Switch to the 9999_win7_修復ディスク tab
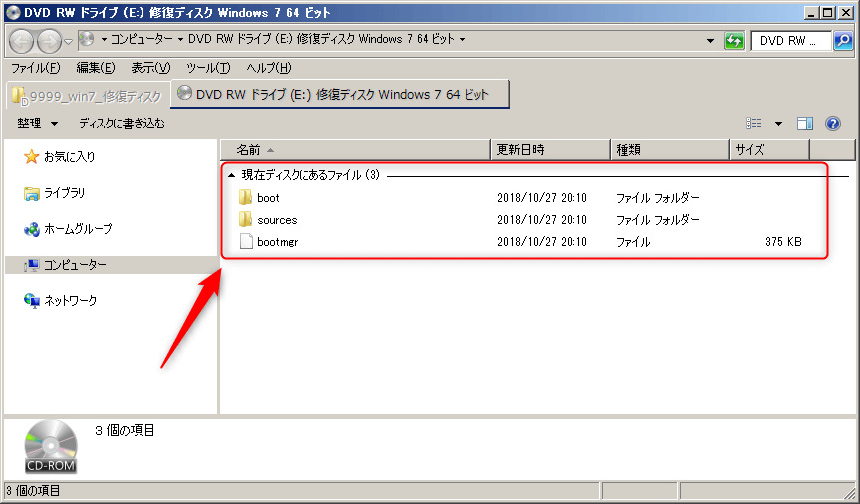 click(x=86, y=96)
